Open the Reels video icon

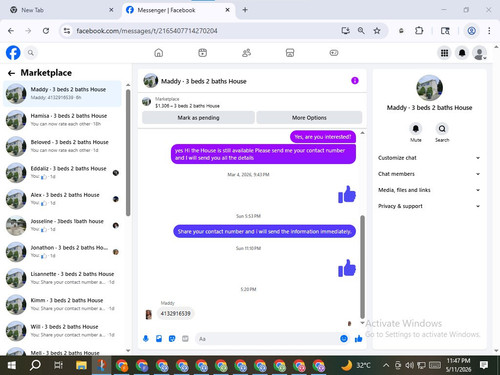pyautogui.click(x=202, y=53)
